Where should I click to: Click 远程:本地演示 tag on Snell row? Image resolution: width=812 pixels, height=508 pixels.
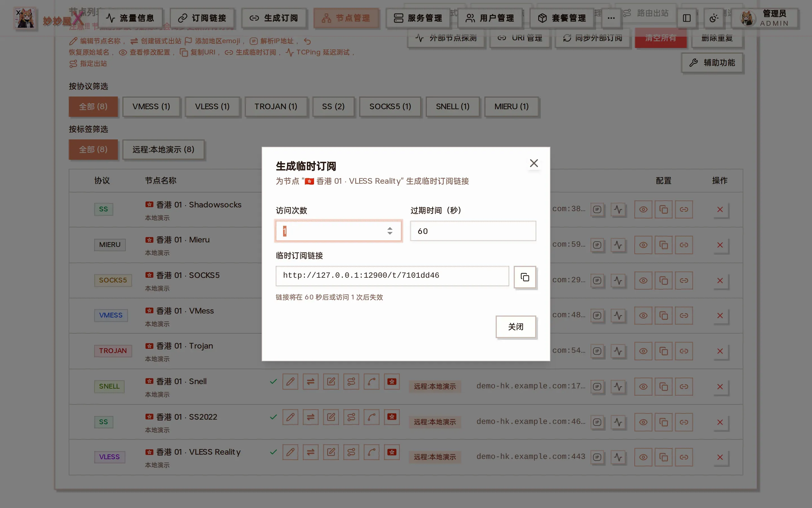pyautogui.click(x=435, y=386)
